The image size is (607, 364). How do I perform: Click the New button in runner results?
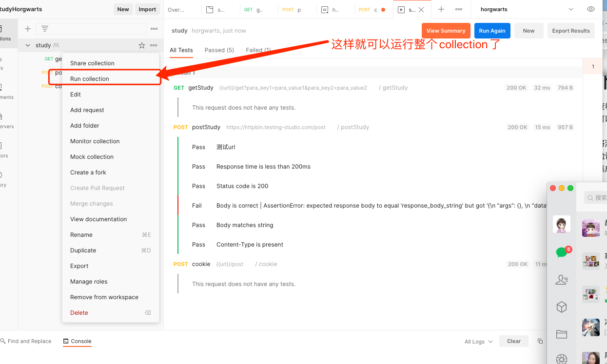pyautogui.click(x=529, y=31)
